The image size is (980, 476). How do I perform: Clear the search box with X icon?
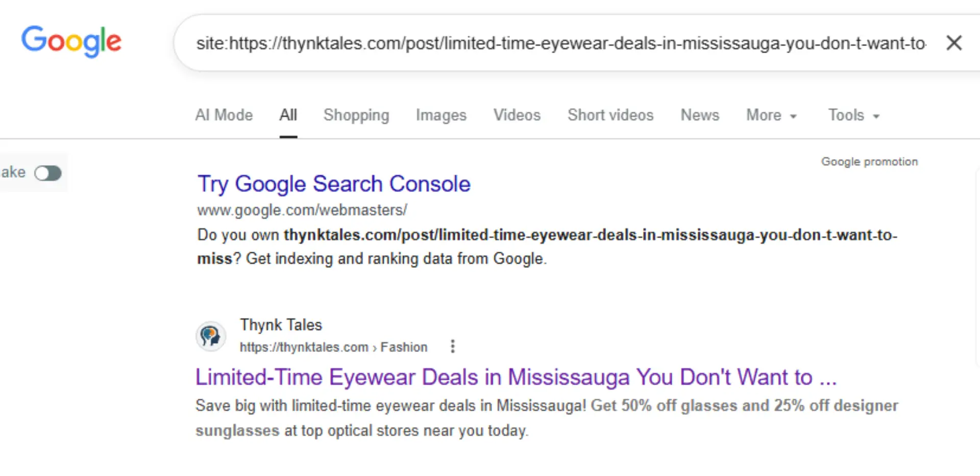[954, 43]
